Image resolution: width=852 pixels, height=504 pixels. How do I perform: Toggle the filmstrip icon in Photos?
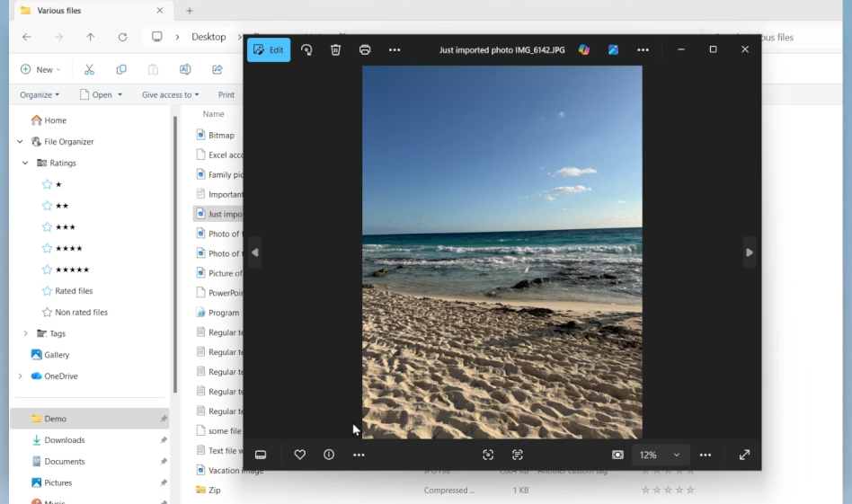[261, 455]
